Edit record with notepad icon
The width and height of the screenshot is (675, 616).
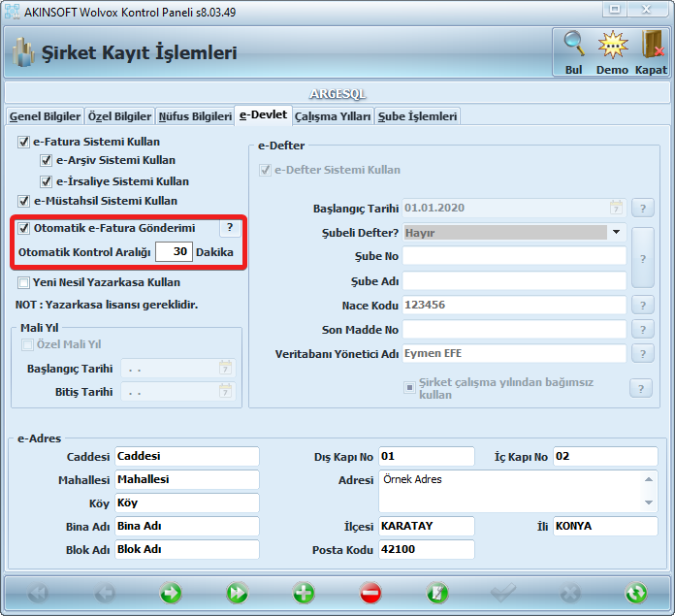click(437, 593)
